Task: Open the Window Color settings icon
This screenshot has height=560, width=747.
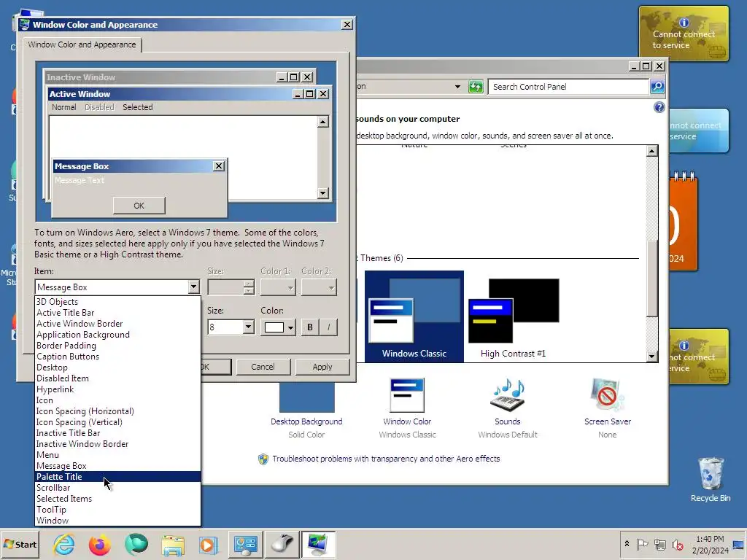Action: pos(407,395)
